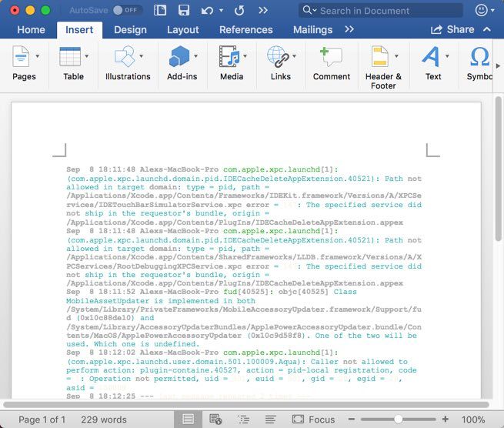Switch to Draft view
The width and height of the screenshot is (504, 428).
pos(270,420)
